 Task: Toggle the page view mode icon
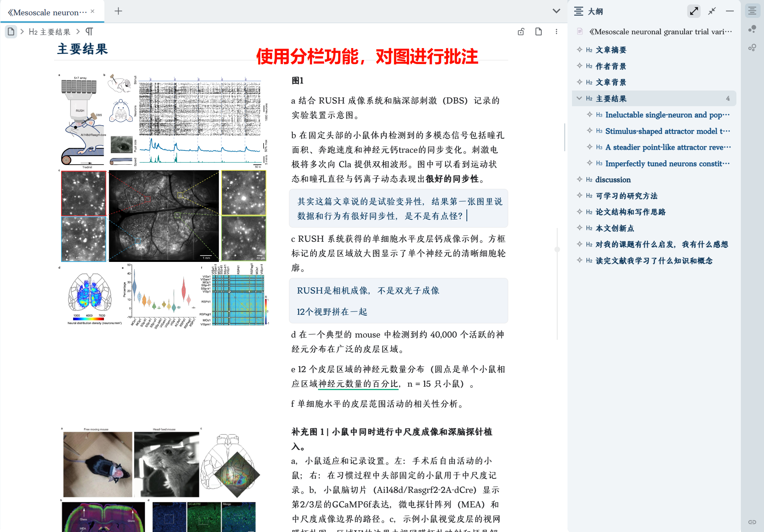tap(538, 32)
